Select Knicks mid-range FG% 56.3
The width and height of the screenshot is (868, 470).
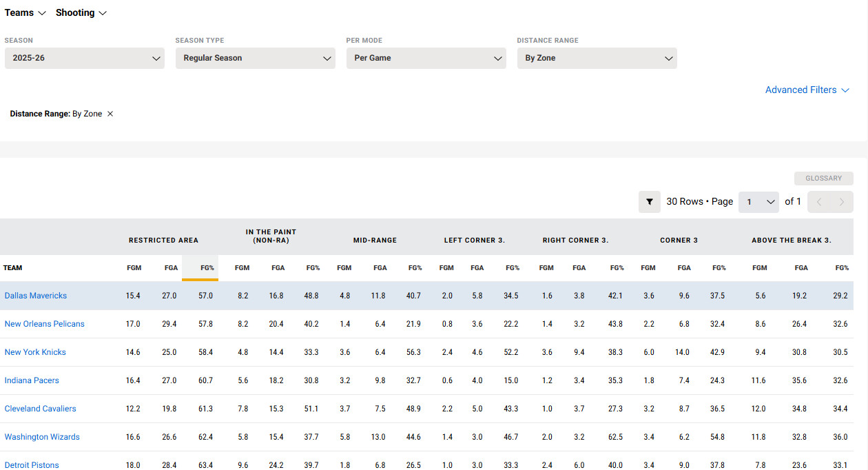[x=413, y=352]
